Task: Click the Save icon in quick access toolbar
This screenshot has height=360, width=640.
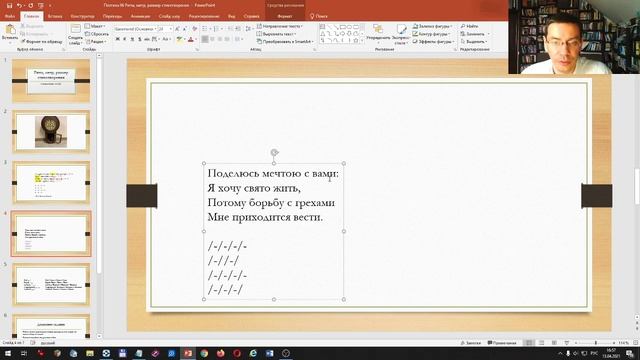Action: point(9,6)
